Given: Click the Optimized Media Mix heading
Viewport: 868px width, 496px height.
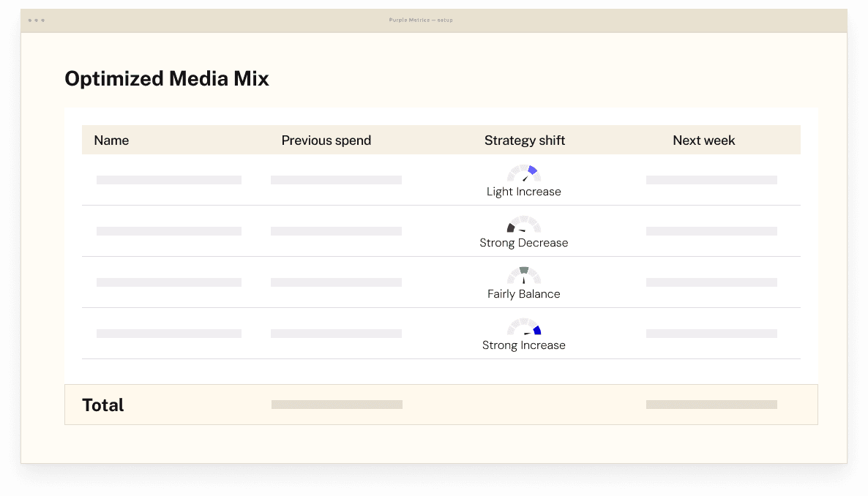Looking at the screenshot, I should [x=167, y=78].
